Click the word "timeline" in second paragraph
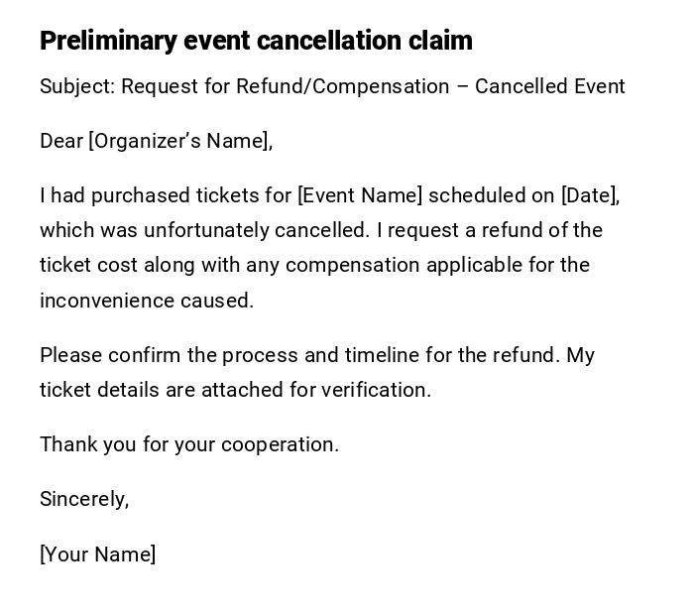Viewport: 694px width, 616px height. point(382,355)
